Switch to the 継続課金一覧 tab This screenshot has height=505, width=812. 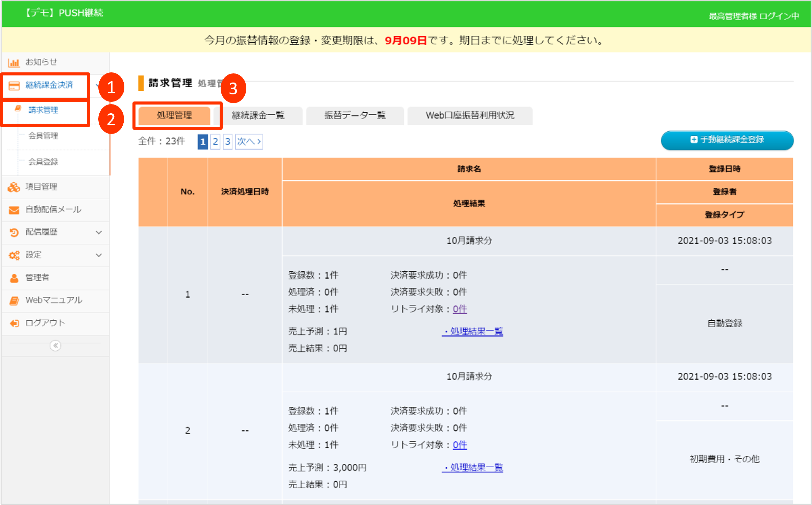[258, 115]
